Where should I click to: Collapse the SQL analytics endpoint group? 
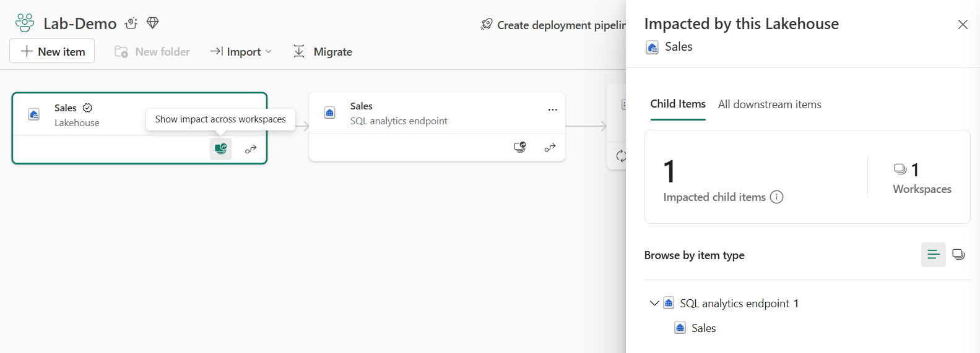coord(654,303)
